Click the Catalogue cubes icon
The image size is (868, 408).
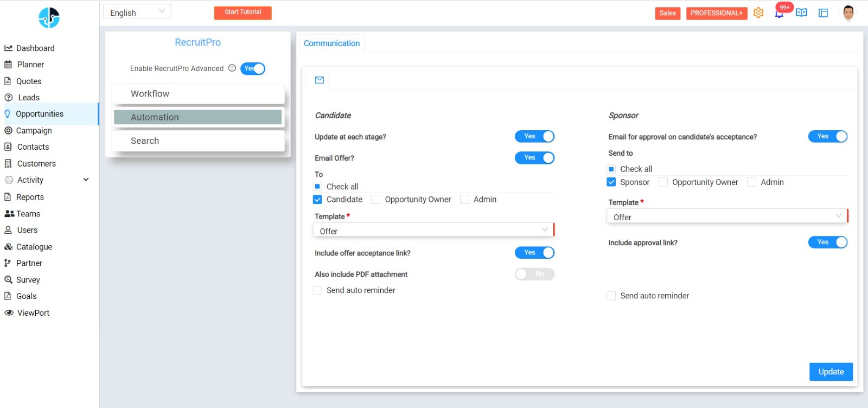(x=8, y=247)
